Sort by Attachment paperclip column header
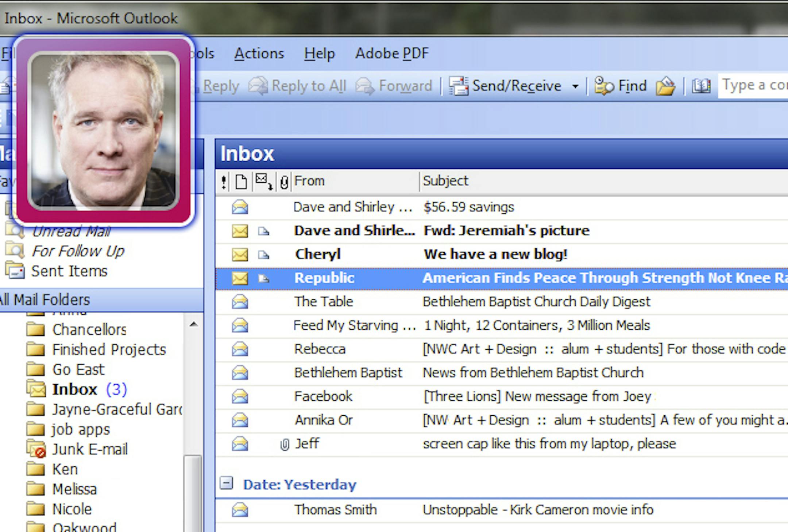This screenshot has height=532, width=788. click(284, 181)
